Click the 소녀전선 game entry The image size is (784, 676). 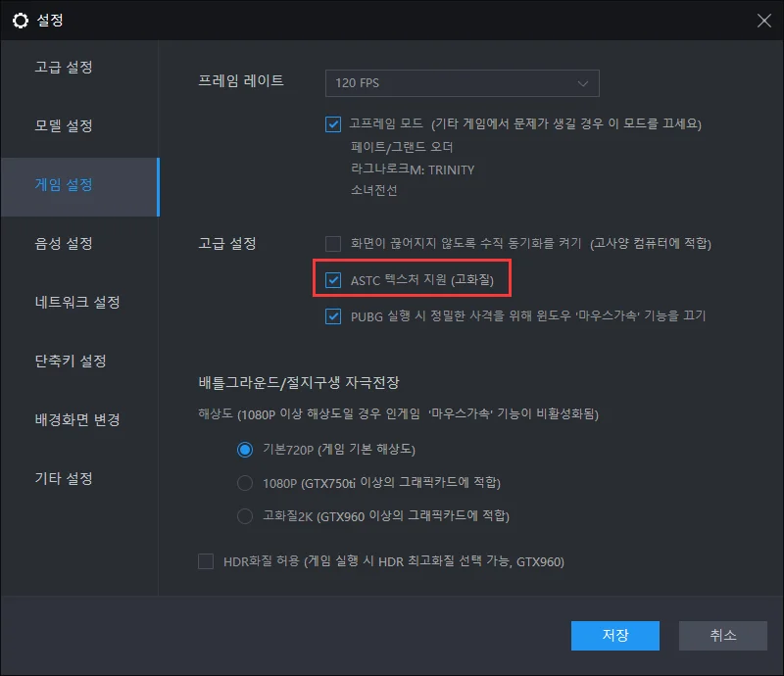pos(373,190)
